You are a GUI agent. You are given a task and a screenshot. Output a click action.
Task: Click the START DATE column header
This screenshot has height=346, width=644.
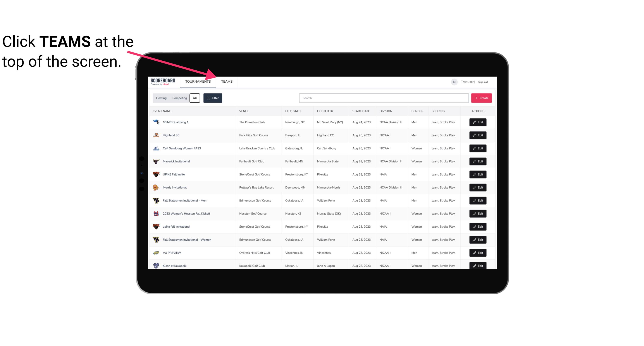click(x=360, y=111)
